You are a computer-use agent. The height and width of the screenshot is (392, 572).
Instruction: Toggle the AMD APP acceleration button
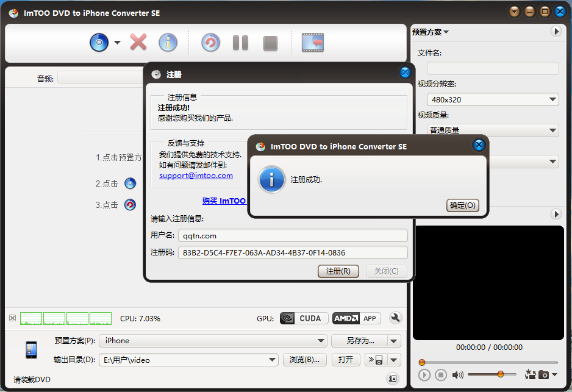click(356, 318)
